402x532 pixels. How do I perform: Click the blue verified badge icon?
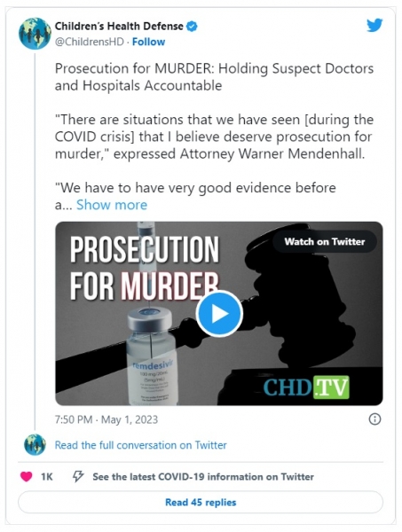[193, 26]
